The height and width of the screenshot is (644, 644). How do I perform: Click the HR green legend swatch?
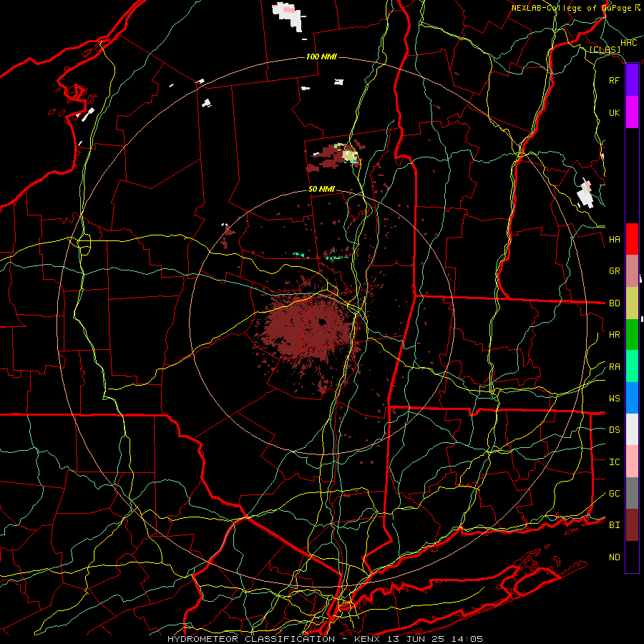point(632,335)
